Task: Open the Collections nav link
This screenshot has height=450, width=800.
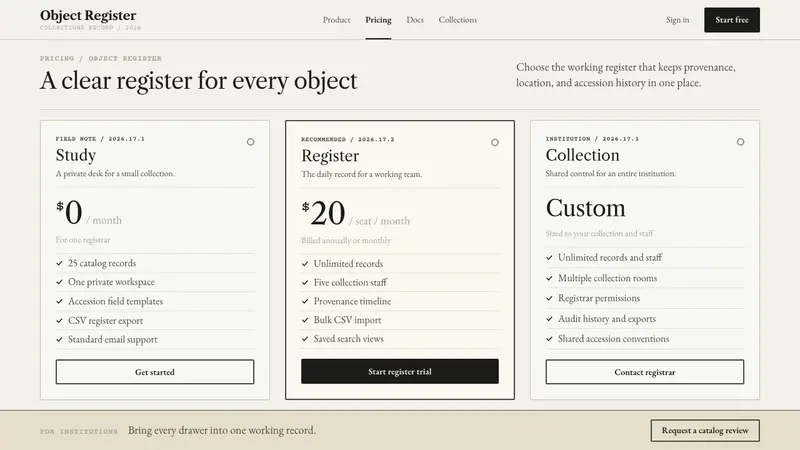Action: pyautogui.click(x=458, y=20)
